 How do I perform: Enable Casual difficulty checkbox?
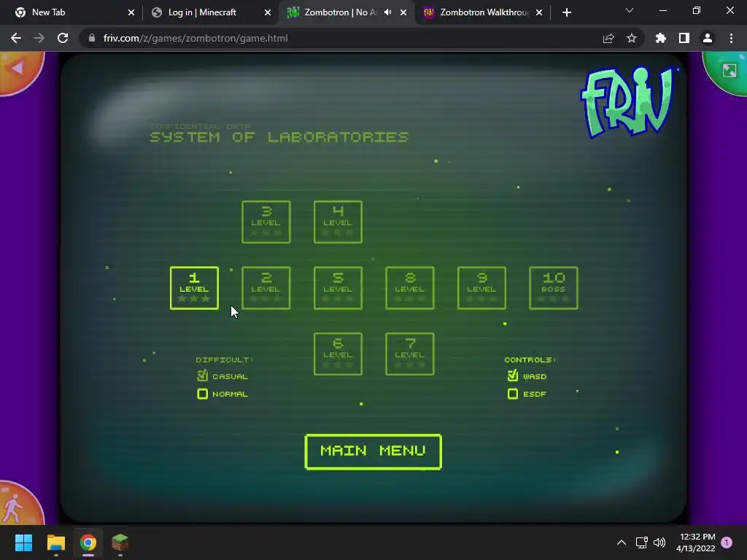[203, 376]
